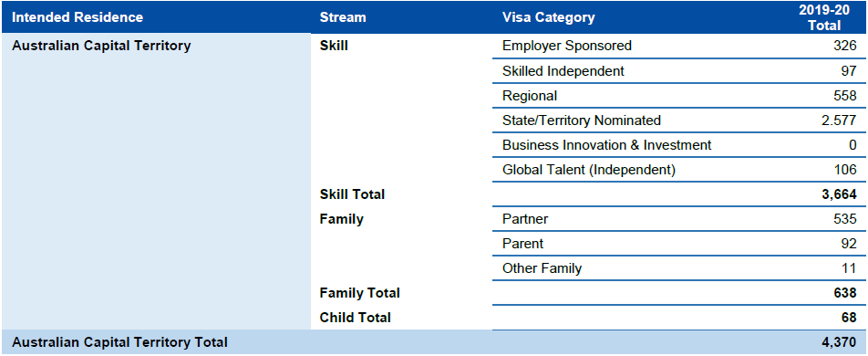Select the Parent row value 92
The width and height of the screenshot is (868, 356).
[848, 244]
